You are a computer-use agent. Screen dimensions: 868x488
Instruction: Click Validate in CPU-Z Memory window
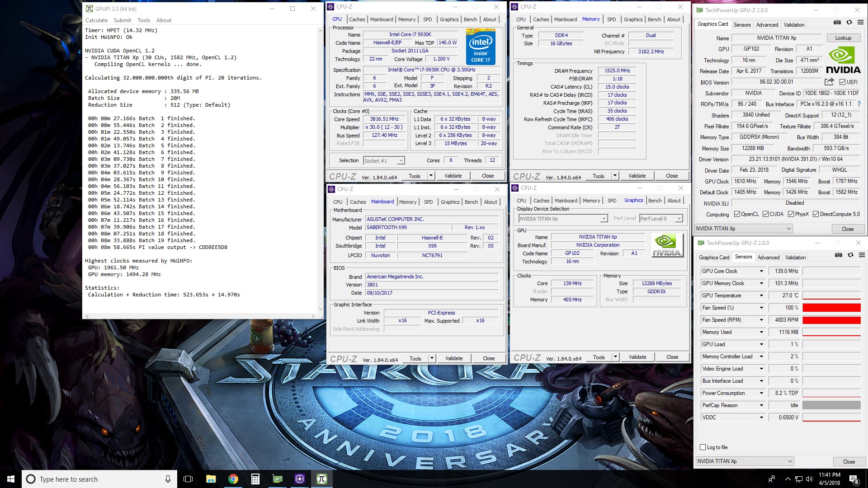pos(637,176)
